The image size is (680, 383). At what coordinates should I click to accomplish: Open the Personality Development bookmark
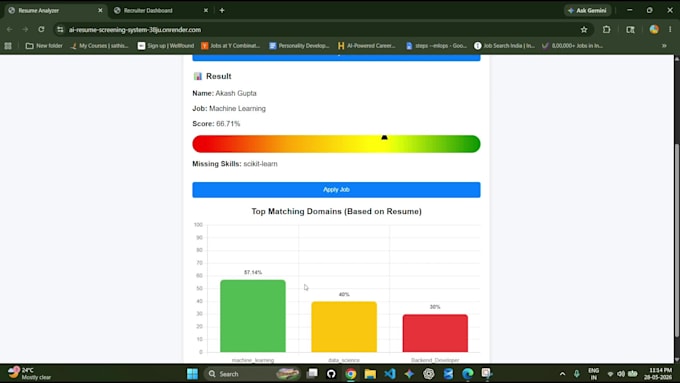point(299,46)
